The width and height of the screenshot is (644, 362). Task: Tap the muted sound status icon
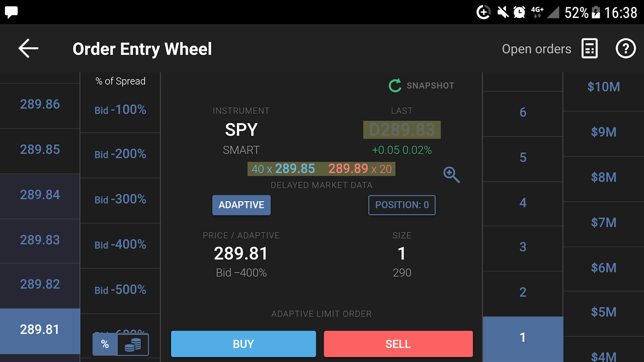click(x=503, y=12)
